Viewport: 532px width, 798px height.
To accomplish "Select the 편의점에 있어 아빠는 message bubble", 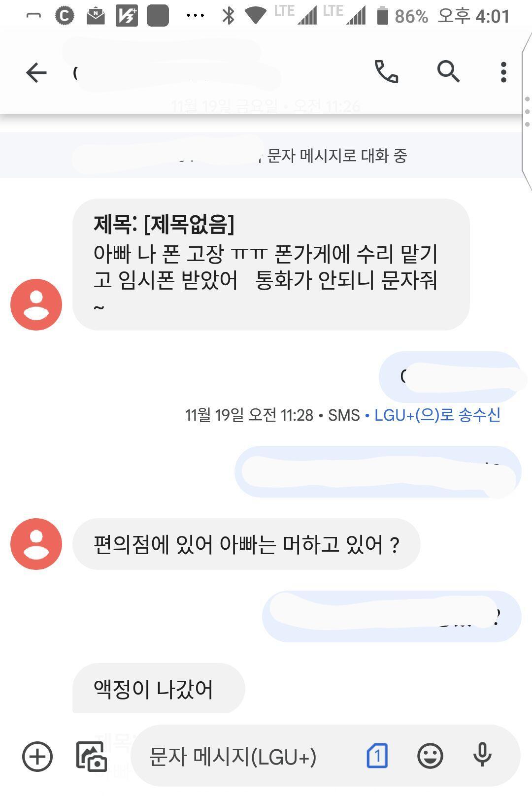I will pyautogui.click(x=246, y=544).
